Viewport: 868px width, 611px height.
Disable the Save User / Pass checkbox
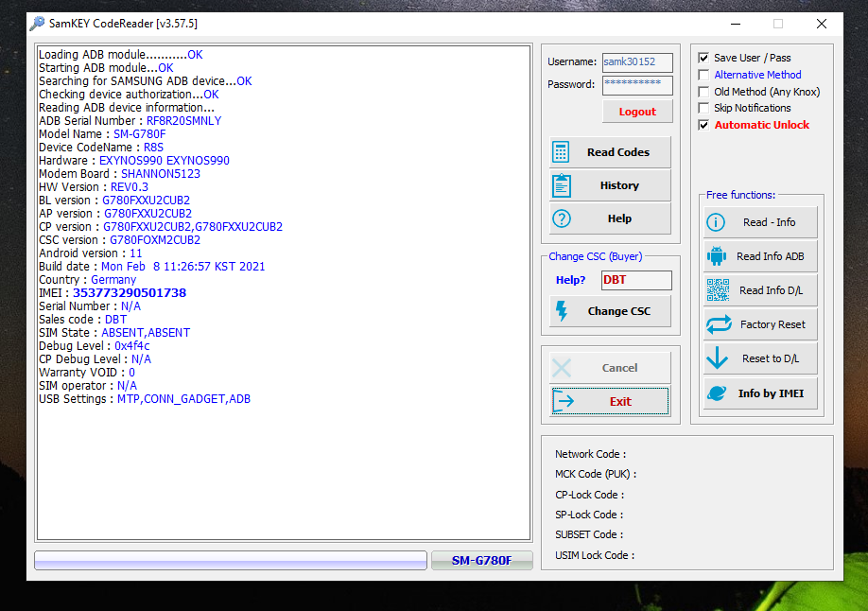tap(703, 58)
